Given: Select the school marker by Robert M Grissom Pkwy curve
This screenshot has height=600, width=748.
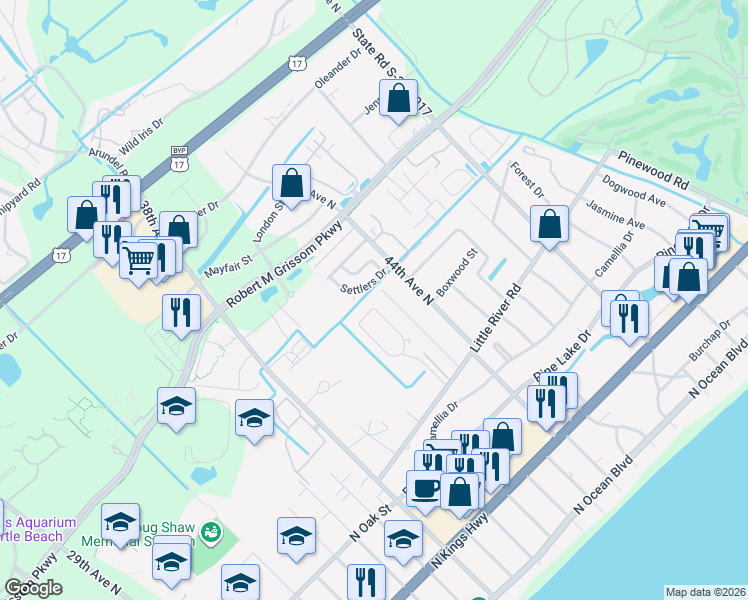Looking at the screenshot, I should 177,406.
